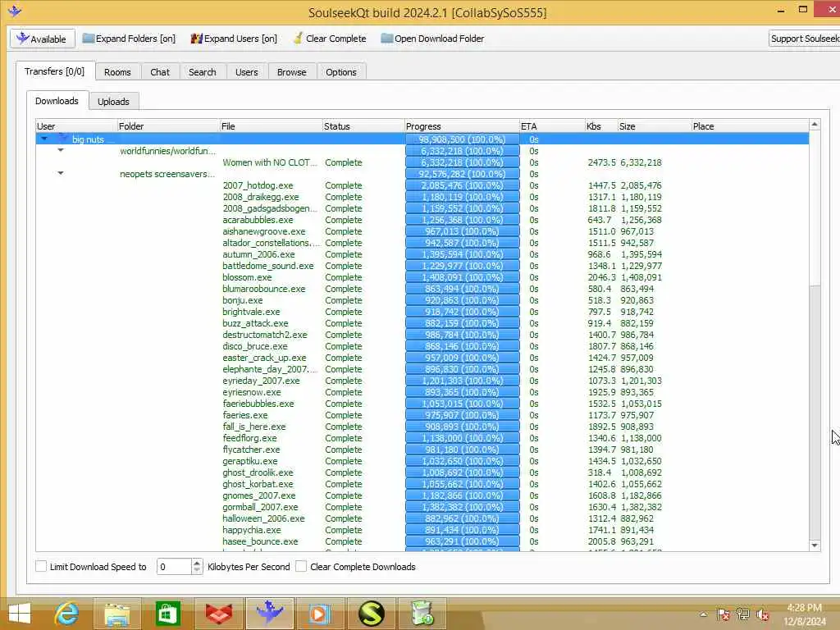This screenshot has height=630, width=840.
Task: Click the download speed limit input field
Action: click(174, 566)
